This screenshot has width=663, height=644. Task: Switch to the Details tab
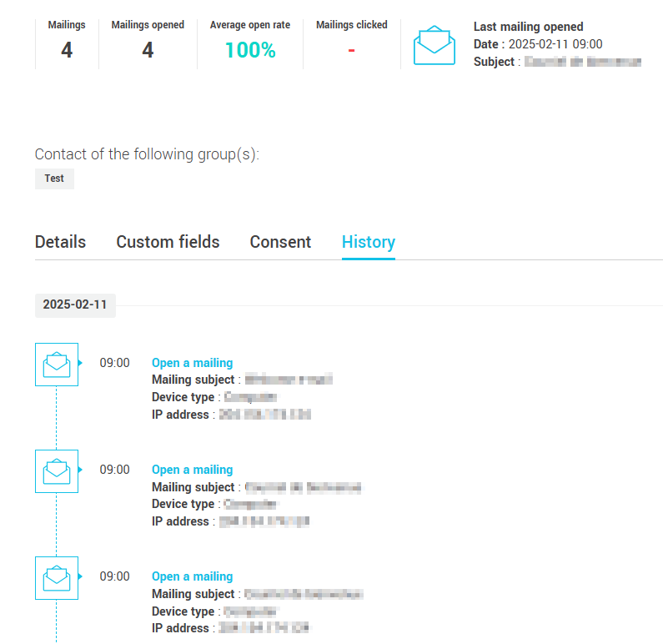pyautogui.click(x=60, y=242)
